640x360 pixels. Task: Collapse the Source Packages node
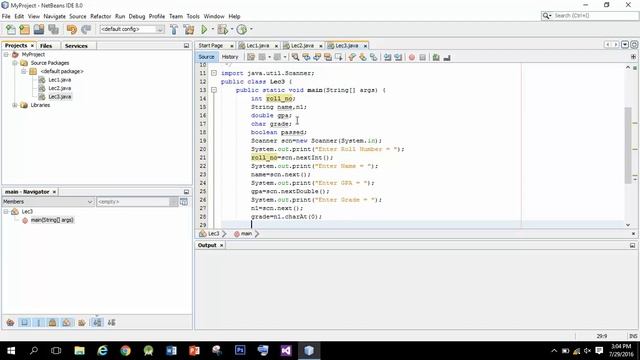[15, 63]
